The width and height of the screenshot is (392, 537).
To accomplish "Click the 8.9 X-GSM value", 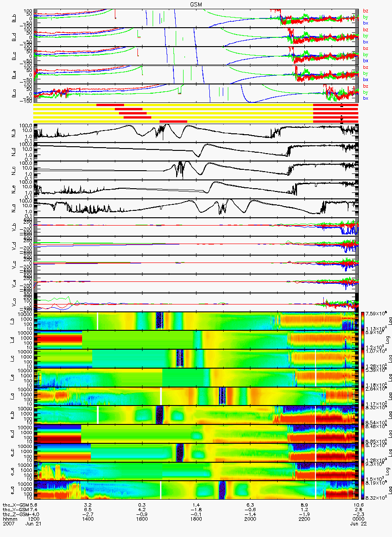I will tap(304, 505).
